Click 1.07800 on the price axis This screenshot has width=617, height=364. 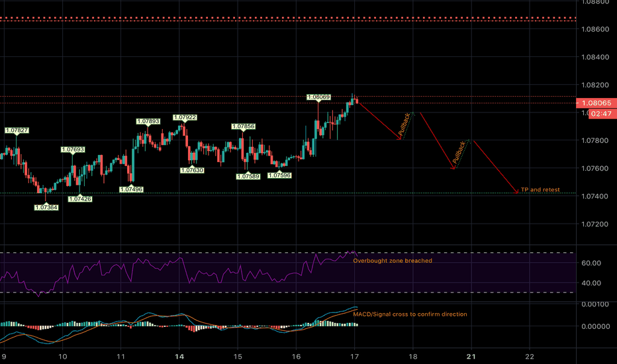[595, 140]
